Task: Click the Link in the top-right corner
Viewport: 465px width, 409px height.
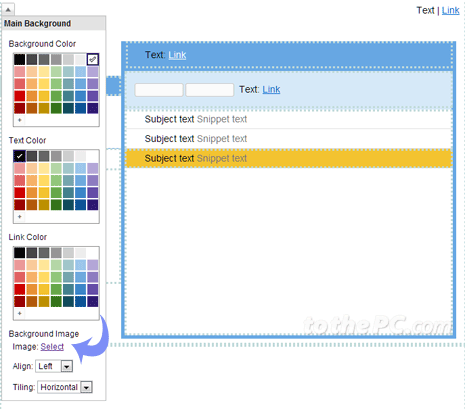Action: click(450, 10)
